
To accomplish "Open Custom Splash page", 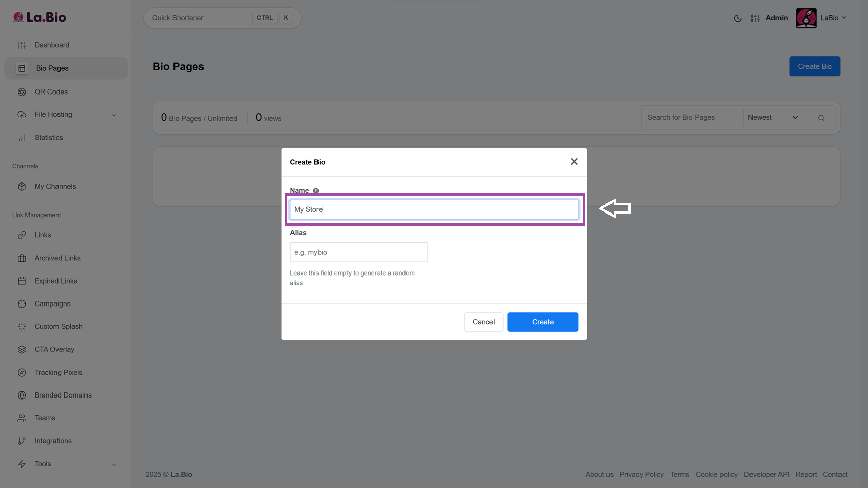I will [x=58, y=327].
